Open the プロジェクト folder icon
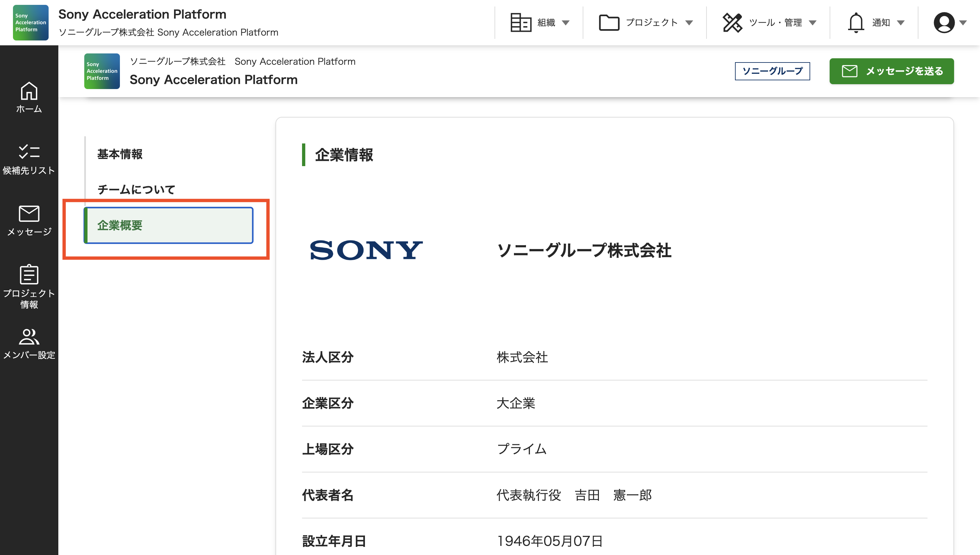The image size is (980, 555). coord(609,22)
